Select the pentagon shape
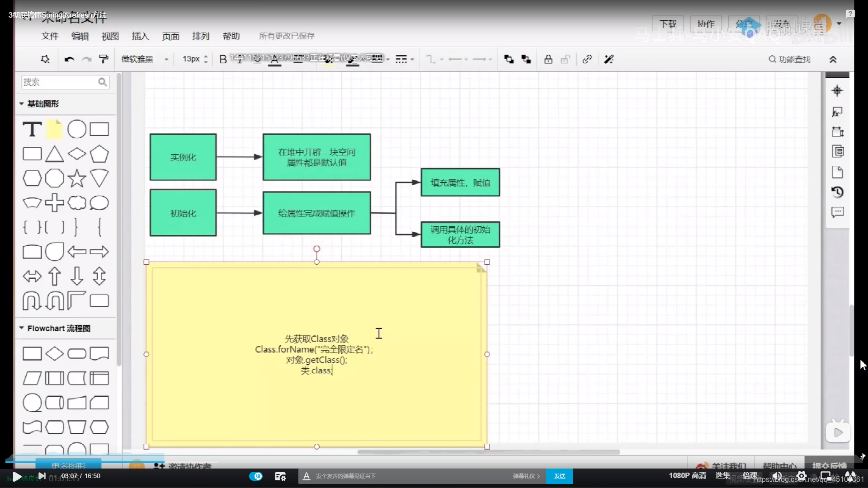The image size is (868, 488). 99,154
